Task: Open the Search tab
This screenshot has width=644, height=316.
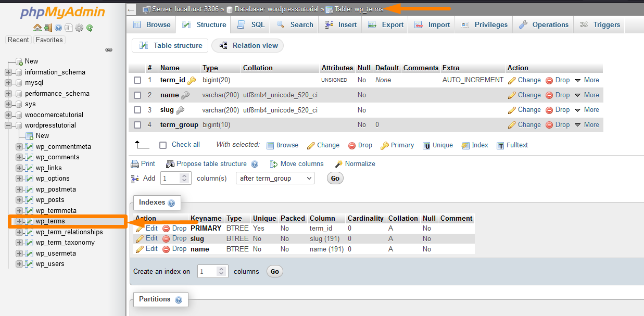Action: coord(295,24)
